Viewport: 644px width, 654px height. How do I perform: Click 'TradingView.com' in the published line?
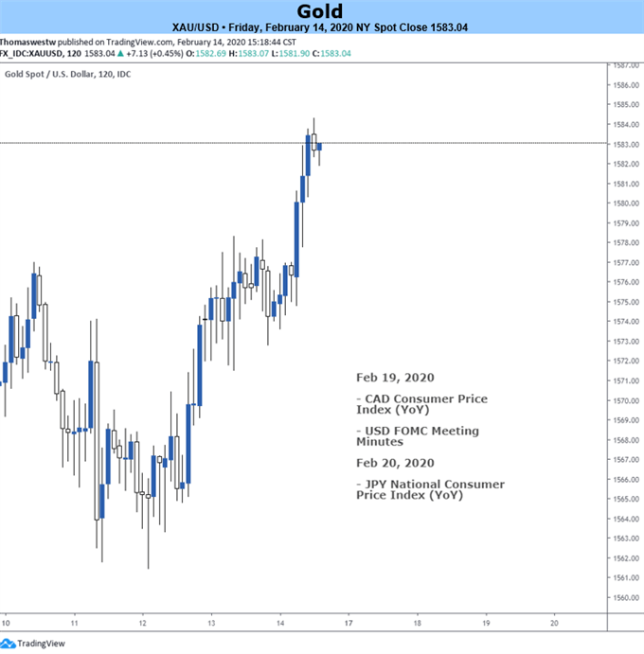[140, 43]
